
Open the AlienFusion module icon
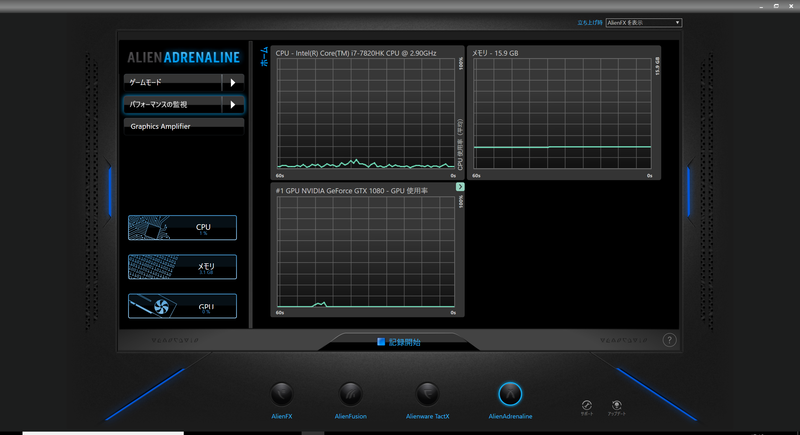click(x=351, y=394)
